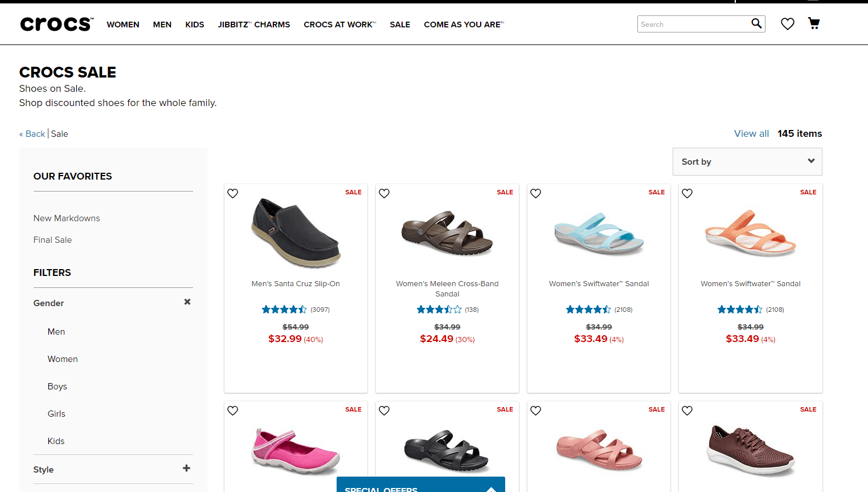The image size is (868, 492).
Task: Click the Crocs logo
Action: (56, 24)
